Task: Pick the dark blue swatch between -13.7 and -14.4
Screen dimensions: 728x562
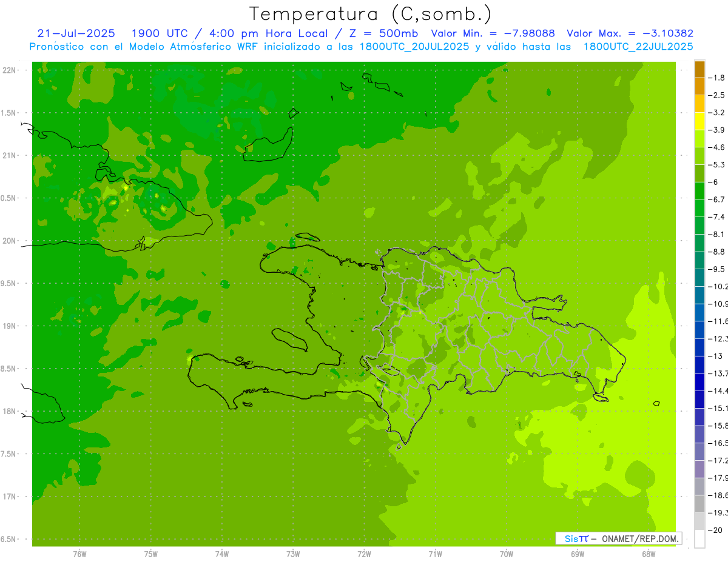Action: point(699,382)
